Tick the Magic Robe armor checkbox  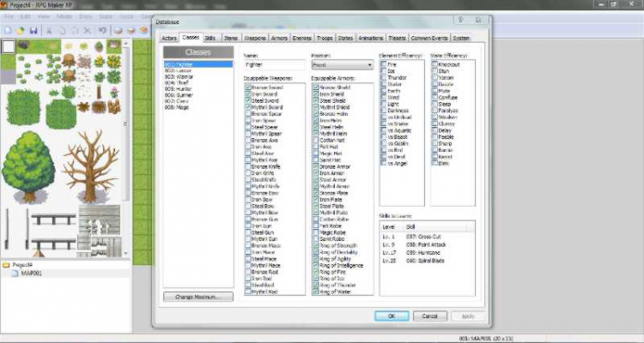click(315, 232)
